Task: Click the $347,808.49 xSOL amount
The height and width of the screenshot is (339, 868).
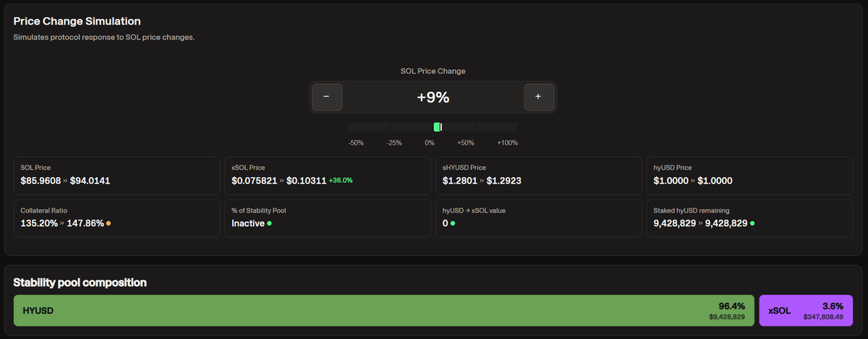Action: point(823,317)
